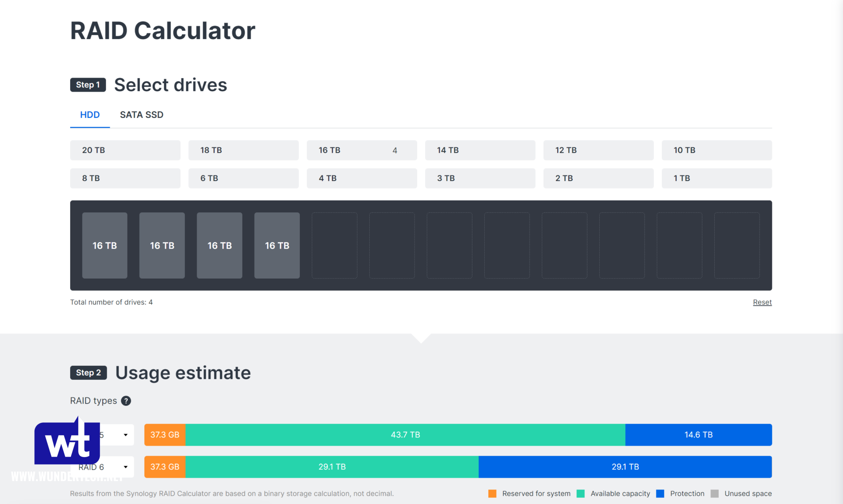Viewport: 843px width, 504px height.
Task: Switch to SATA SSD tab
Action: tap(142, 114)
